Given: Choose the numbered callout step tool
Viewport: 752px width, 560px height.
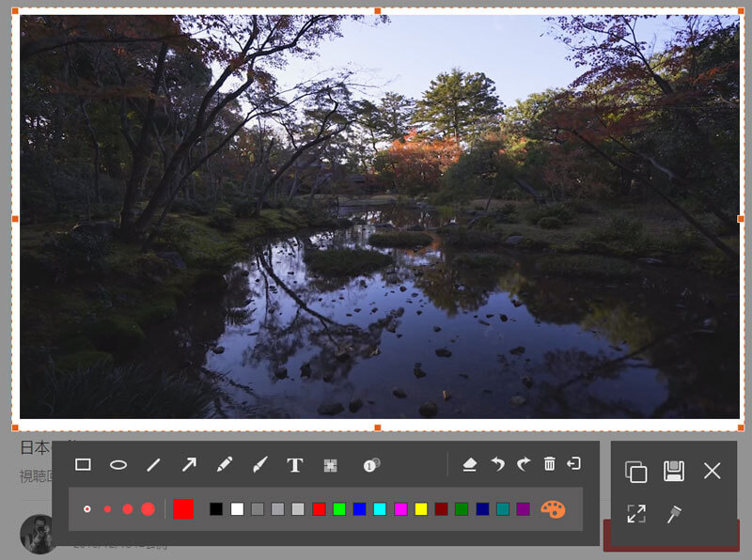Looking at the screenshot, I should pos(371,464).
